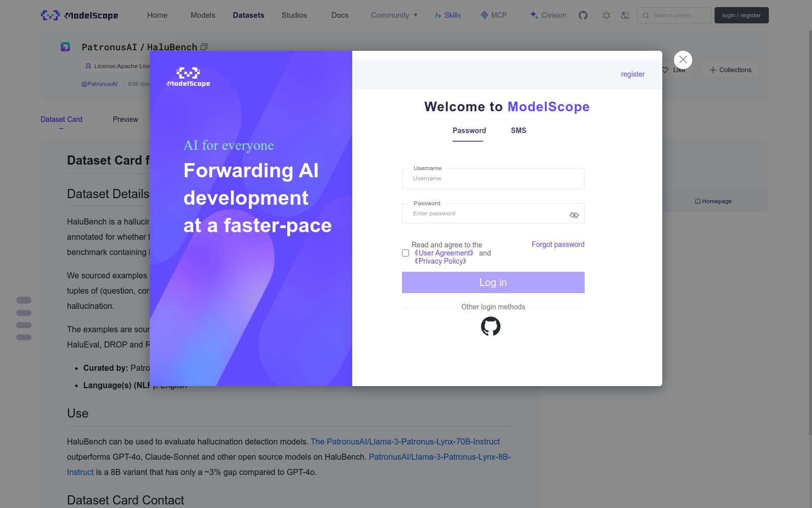Image resolution: width=812 pixels, height=508 pixels.
Task: Copy the dataset name using the copy icon
Action: 204,47
